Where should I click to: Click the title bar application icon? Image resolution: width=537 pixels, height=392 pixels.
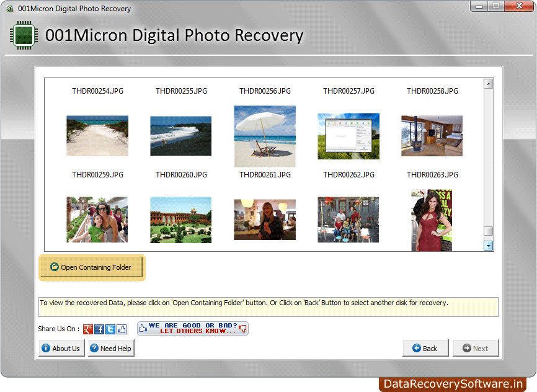(x=10, y=9)
